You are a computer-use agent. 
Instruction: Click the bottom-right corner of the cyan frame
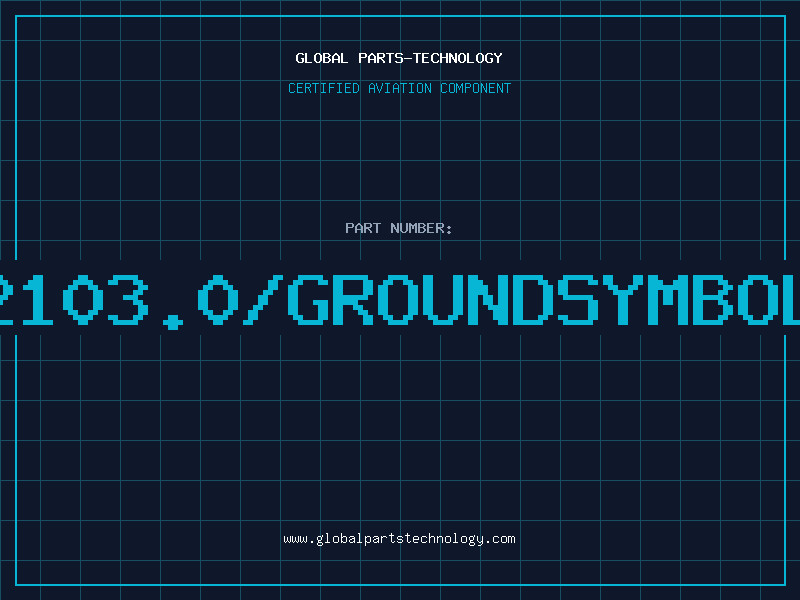(x=783, y=583)
